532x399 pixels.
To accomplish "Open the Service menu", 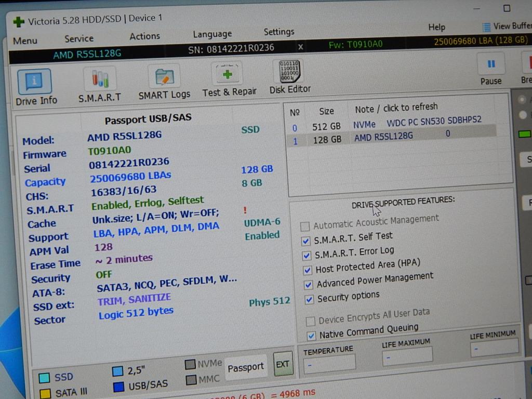I will click(79, 38).
